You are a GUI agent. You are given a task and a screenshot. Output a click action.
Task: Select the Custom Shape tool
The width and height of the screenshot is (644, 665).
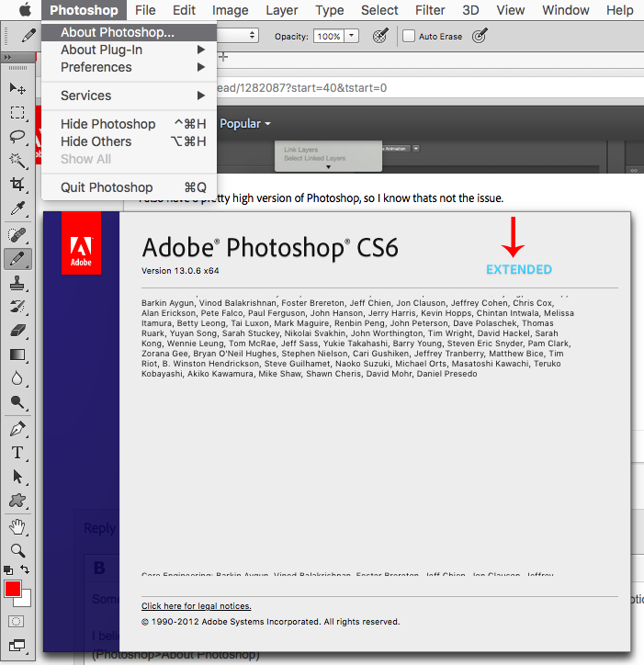click(x=17, y=501)
